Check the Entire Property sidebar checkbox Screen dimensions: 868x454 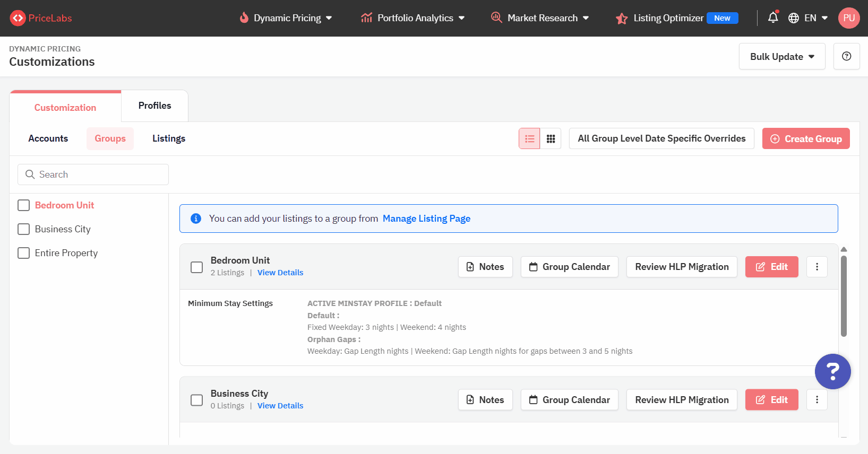(x=24, y=253)
